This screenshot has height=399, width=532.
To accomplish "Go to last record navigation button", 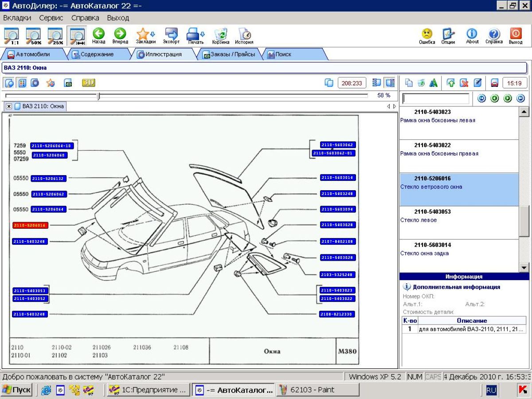I will 521,98.
